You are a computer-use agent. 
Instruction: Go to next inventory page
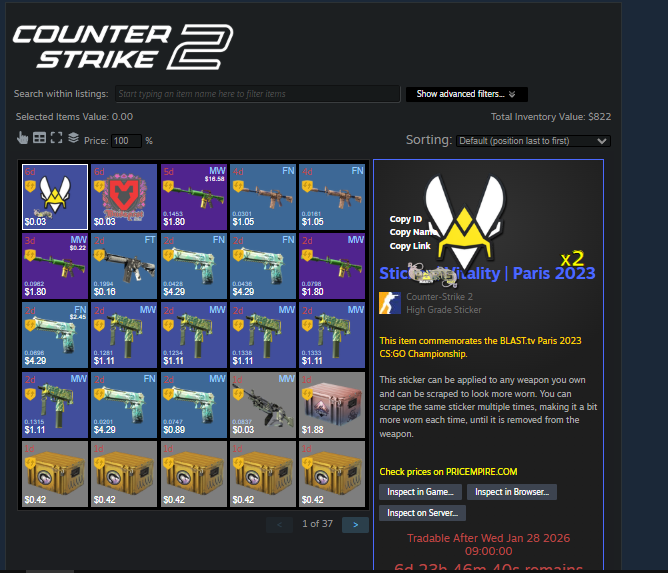point(355,525)
